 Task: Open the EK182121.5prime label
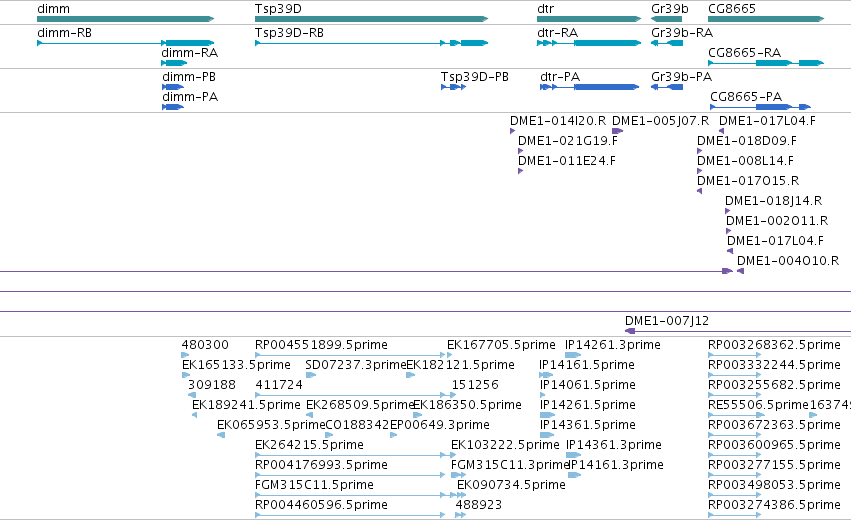(x=460, y=365)
